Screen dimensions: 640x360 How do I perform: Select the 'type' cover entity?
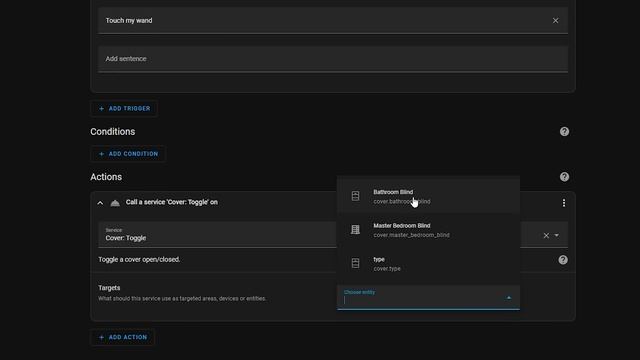(428, 264)
